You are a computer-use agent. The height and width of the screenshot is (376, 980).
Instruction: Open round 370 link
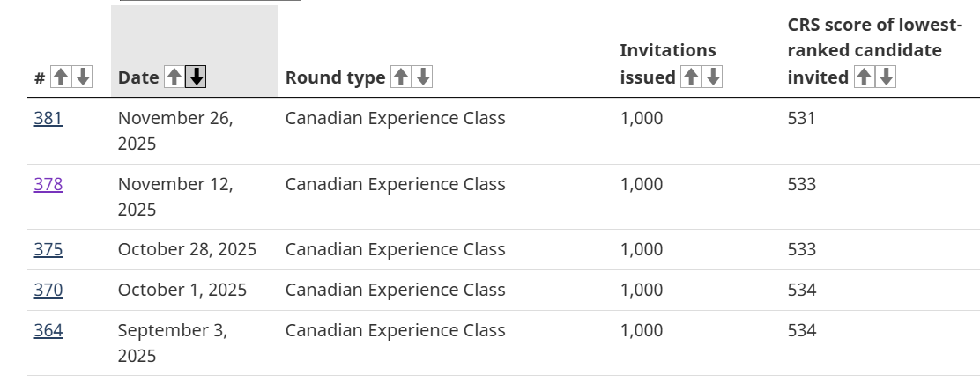48,290
